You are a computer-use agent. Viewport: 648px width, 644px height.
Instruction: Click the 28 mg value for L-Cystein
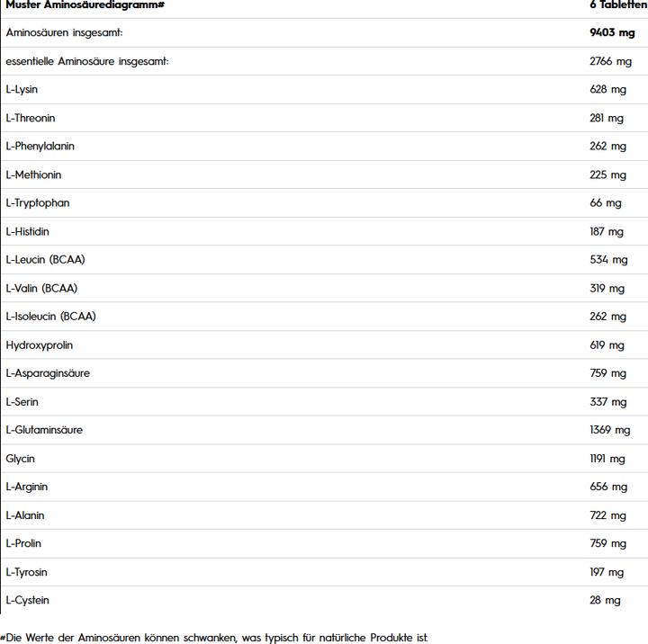point(606,600)
